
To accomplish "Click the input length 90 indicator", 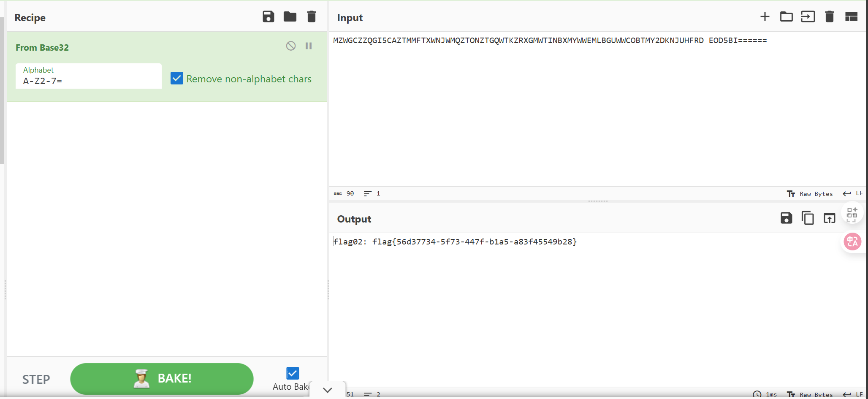I will pos(344,193).
